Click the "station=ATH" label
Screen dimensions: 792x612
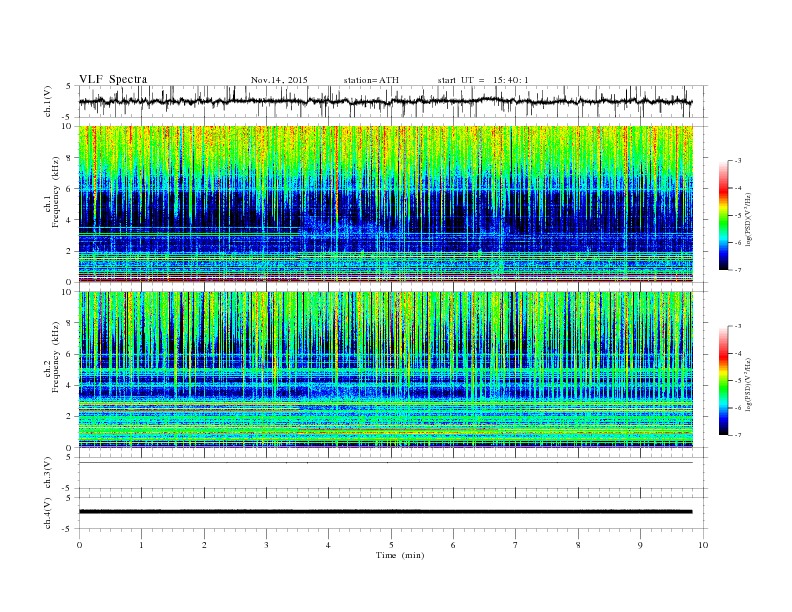(x=371, y=80)
